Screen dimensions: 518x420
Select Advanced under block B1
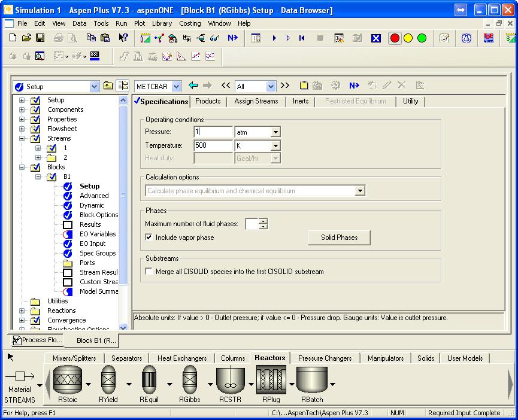click(94, 196)
